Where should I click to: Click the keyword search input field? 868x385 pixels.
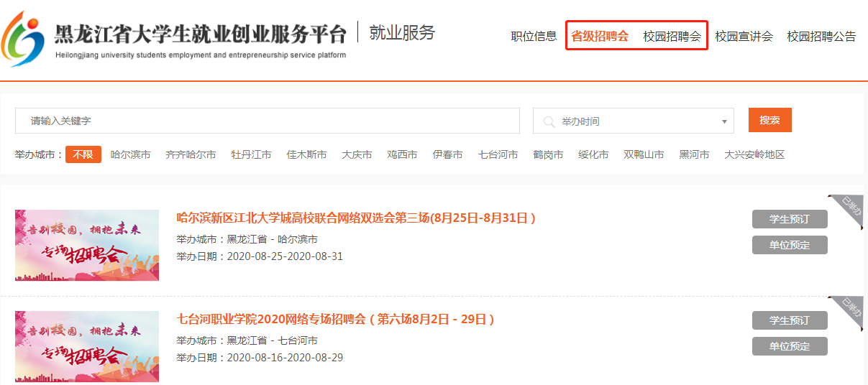[267, 121]
